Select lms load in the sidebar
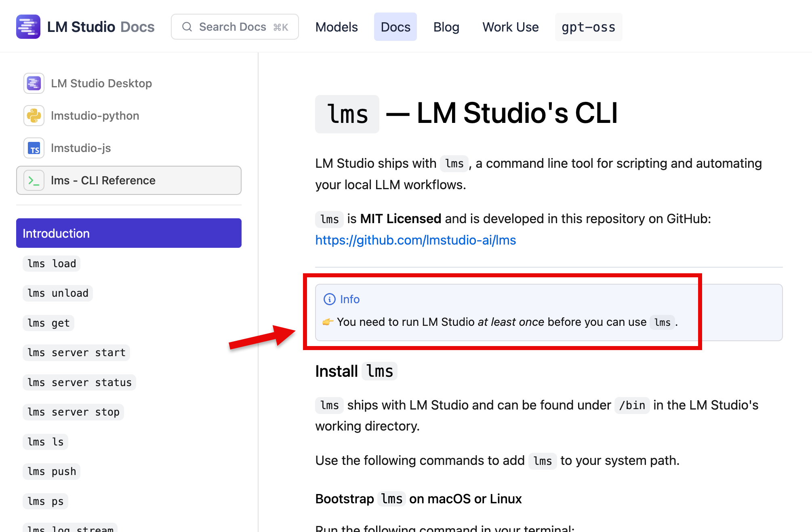This screenshot has height=532, width=812. point(51,263)
